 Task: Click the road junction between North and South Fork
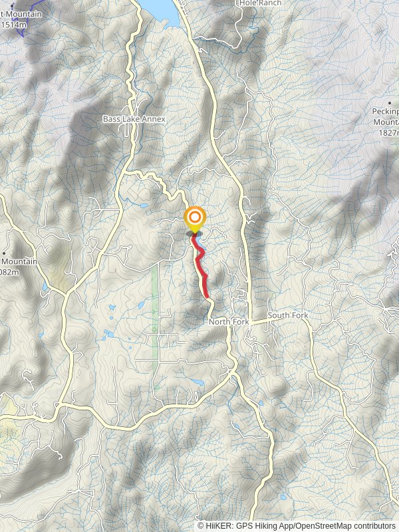click(251, 323)
